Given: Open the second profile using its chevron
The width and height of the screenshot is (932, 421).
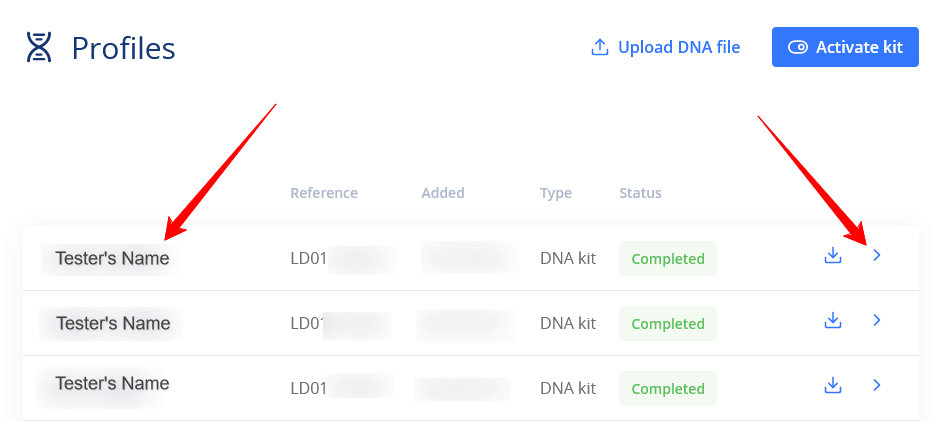Looking at the screenshot, I should (x=877, y=321).
